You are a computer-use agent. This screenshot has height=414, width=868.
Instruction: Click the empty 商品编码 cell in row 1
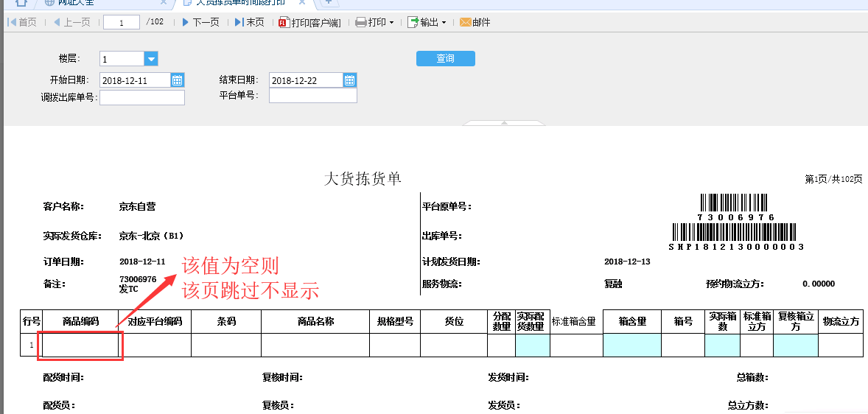[80, 345]
